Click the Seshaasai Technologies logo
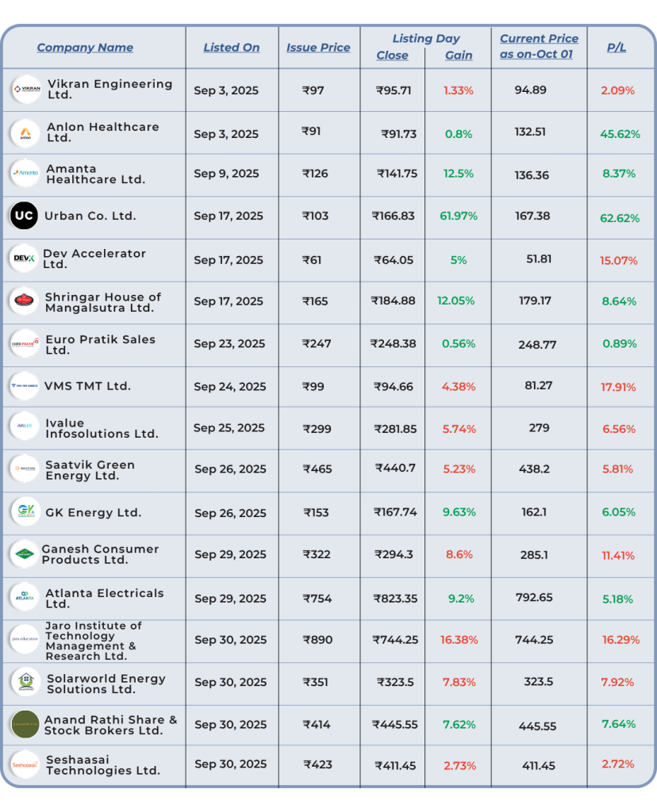657x812 pixels. tap(25, 764)
